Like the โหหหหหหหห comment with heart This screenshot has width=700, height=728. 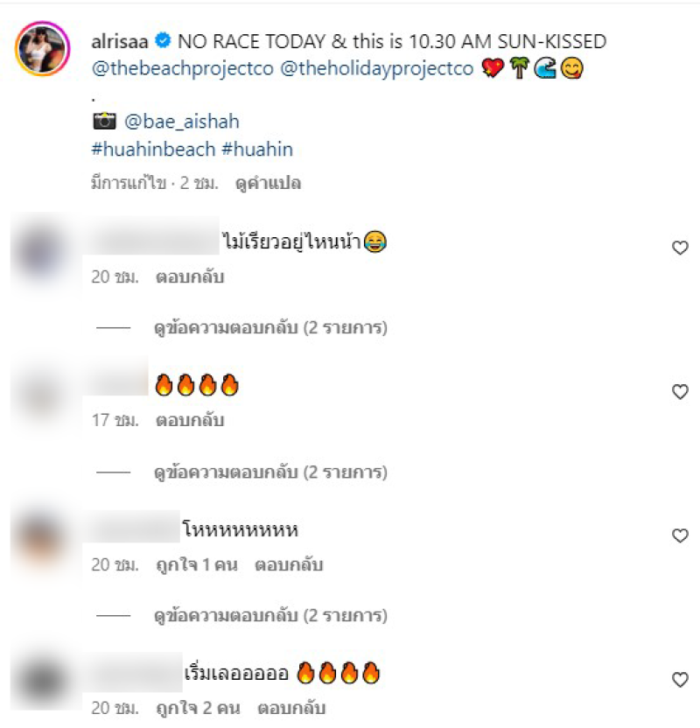coord(680,535)
